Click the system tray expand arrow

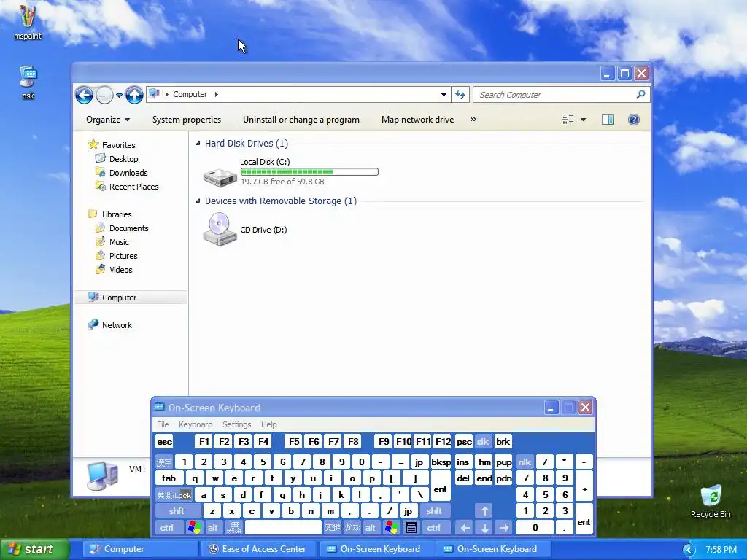coord(689,550)
